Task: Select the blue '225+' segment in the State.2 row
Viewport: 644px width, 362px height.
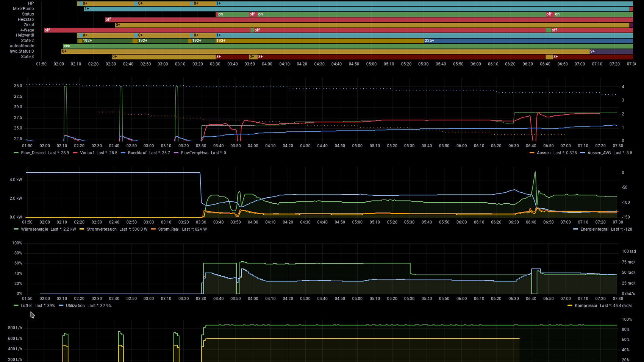Action: click(x=527, y=41)
